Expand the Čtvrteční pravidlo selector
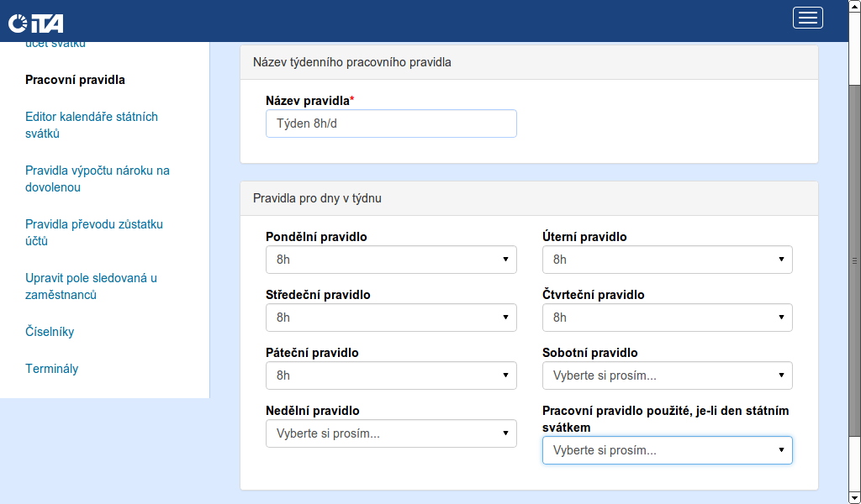 point(667,318)
